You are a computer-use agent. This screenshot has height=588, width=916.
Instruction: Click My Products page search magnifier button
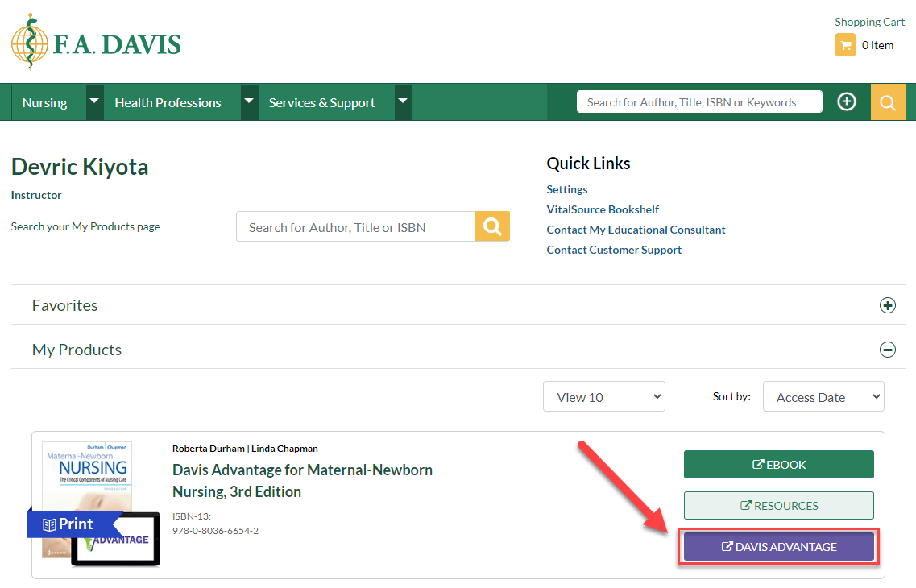point(492,226)
